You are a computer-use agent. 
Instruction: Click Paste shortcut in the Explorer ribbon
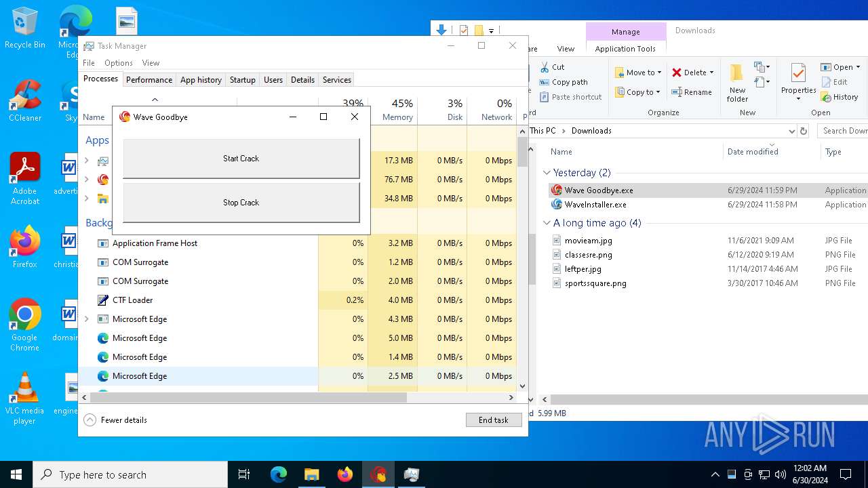coord(570,97)
